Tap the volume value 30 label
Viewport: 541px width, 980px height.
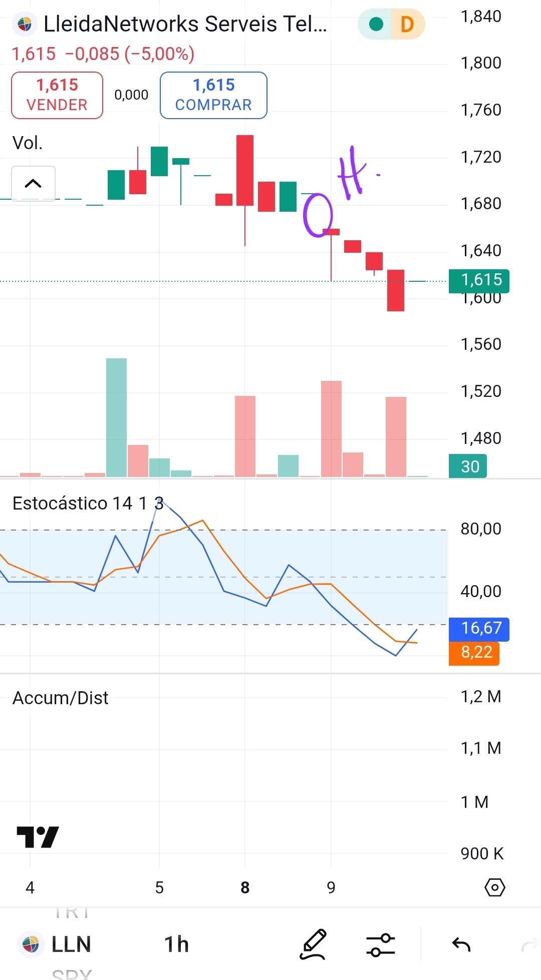pyautogui.click(x=468, y=466)
